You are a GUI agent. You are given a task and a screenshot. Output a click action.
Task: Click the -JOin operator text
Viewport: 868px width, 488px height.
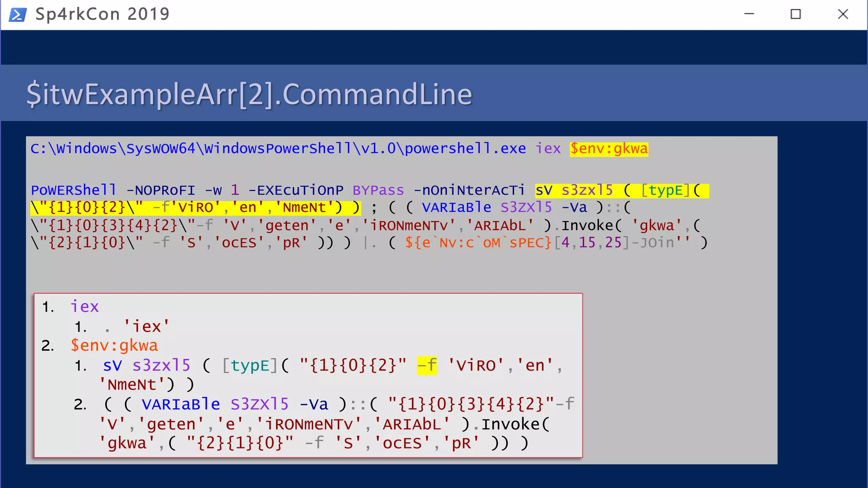tap(652, 243)
